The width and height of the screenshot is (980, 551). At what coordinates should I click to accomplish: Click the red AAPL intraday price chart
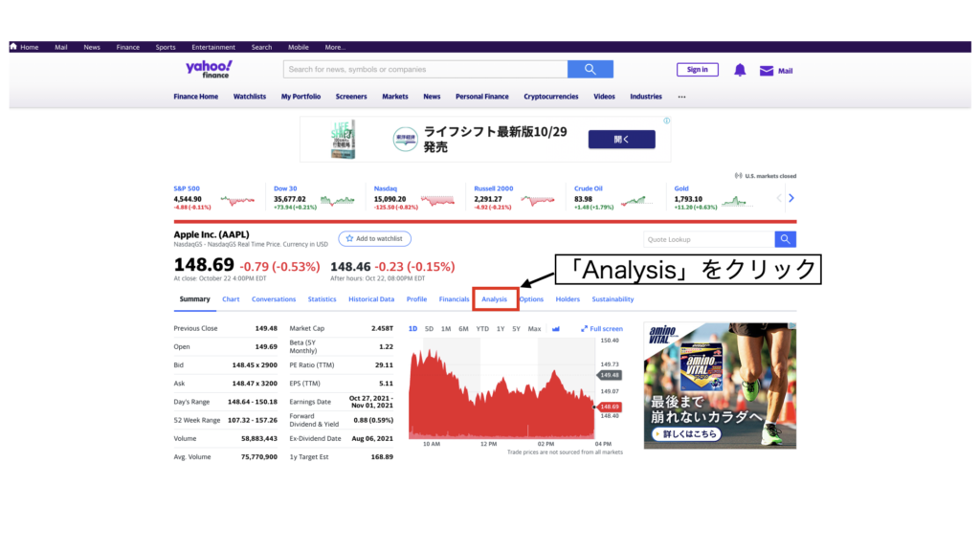(x=501, y=393)
